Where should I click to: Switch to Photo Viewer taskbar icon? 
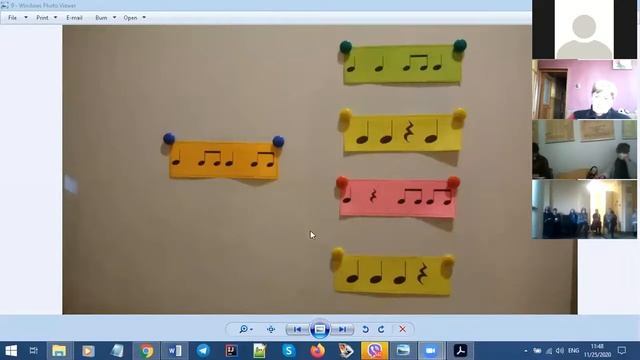[403, 351]
